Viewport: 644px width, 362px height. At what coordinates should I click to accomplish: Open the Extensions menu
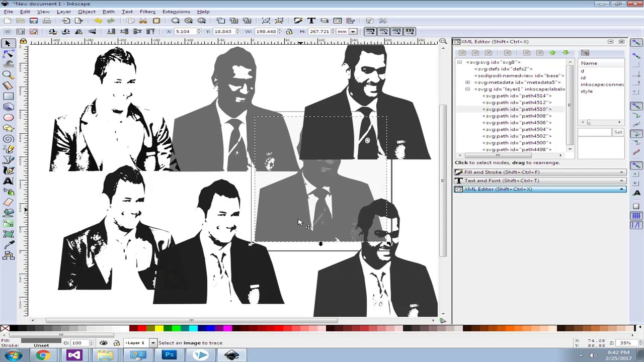click(176, 12)
